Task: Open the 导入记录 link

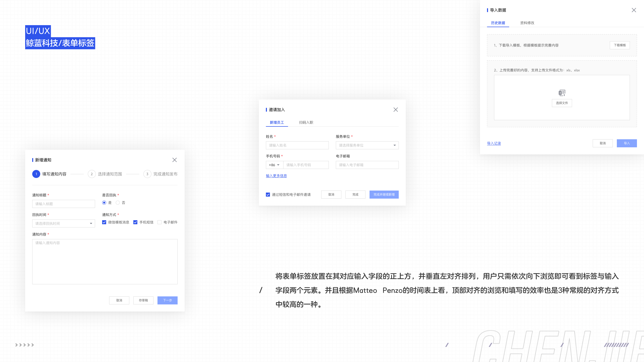Action: pos(494,143)
